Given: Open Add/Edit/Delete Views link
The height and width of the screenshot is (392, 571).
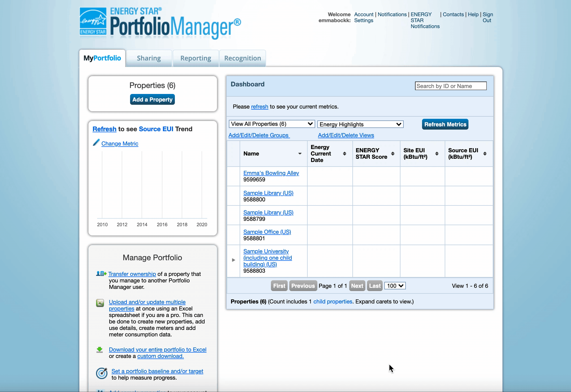Looking at the screenshot, I should tap(346, 135).
